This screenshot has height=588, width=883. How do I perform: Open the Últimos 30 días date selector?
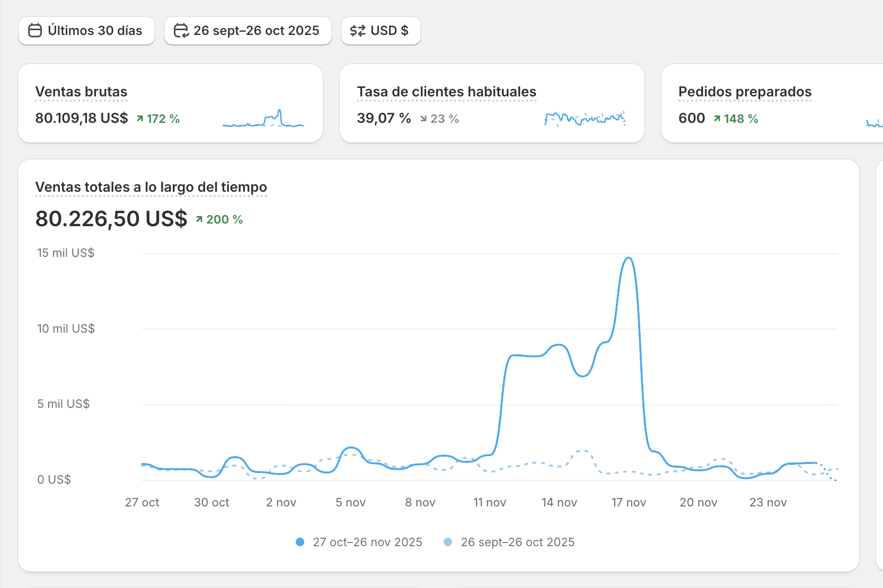[x=86, y=31]
